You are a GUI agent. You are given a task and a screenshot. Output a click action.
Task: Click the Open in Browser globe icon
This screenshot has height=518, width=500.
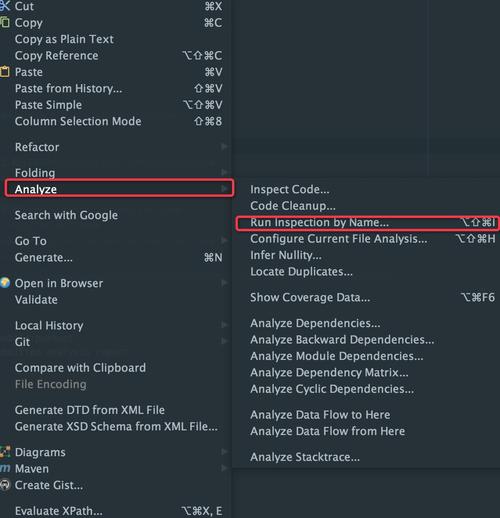(x=5, y=283)
